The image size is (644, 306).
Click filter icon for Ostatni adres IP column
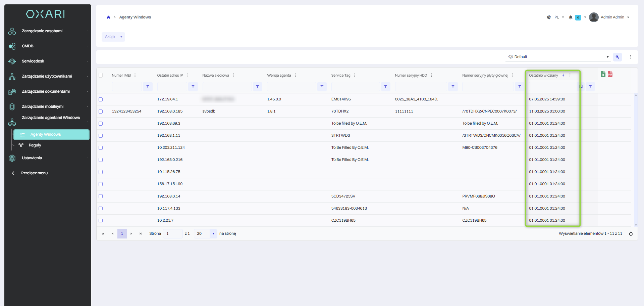193,87
